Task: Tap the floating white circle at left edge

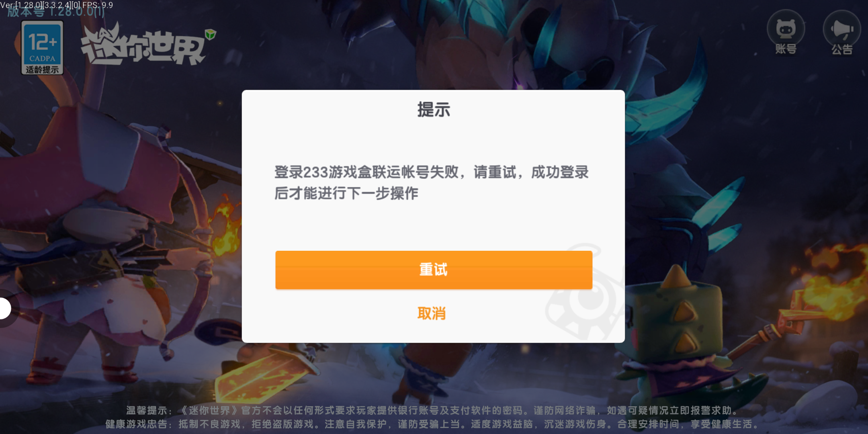Action: pos(5,308)
